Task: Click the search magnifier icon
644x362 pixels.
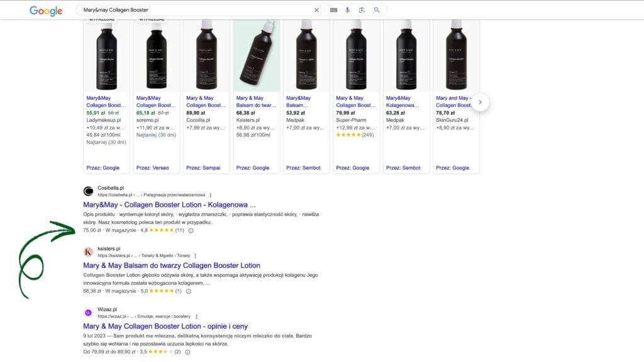Action: [x=377, y=10]
